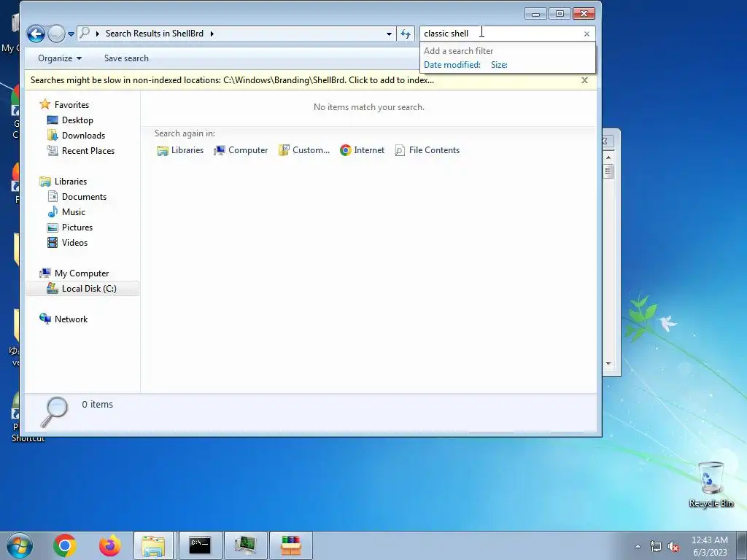Click the network tray icon

[656, 546]
